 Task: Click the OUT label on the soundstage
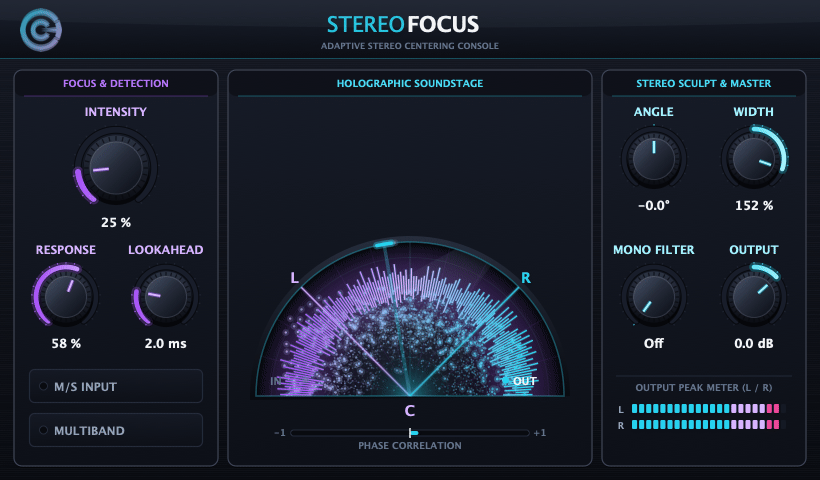(525, 381)
